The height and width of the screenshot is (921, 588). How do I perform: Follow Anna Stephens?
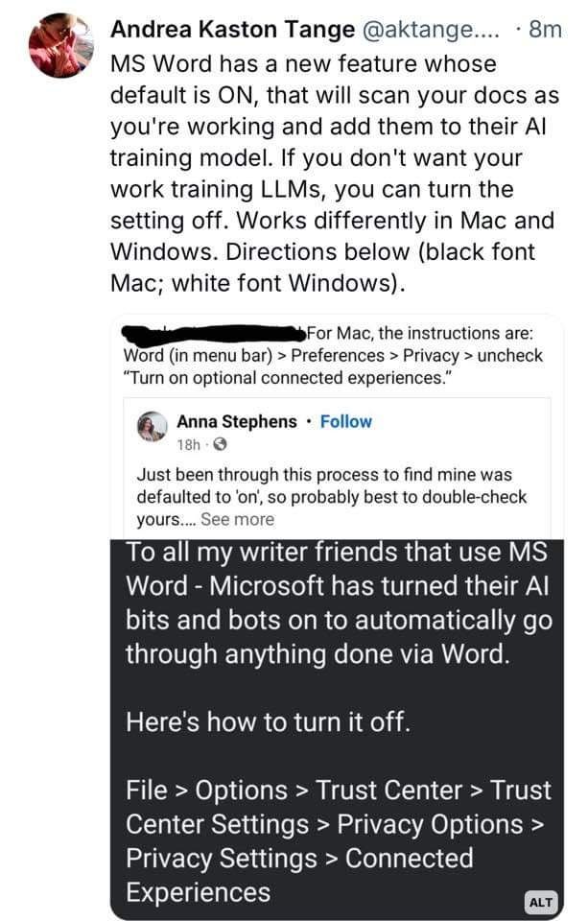tap(345, 422)
